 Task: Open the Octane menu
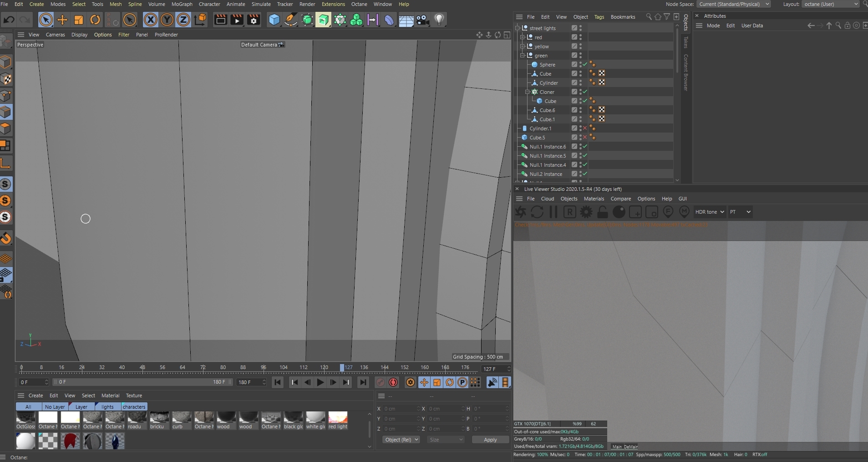pyautogui.click(x=359, y=4)
